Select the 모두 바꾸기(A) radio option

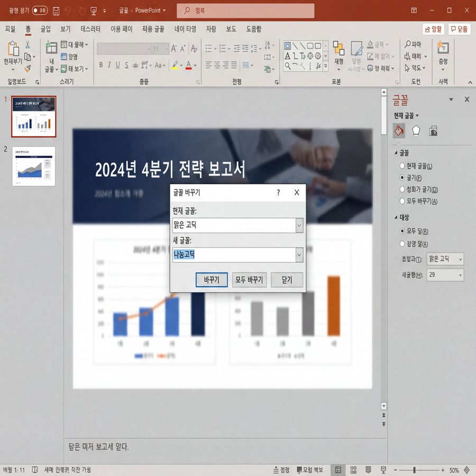(402, 201)
